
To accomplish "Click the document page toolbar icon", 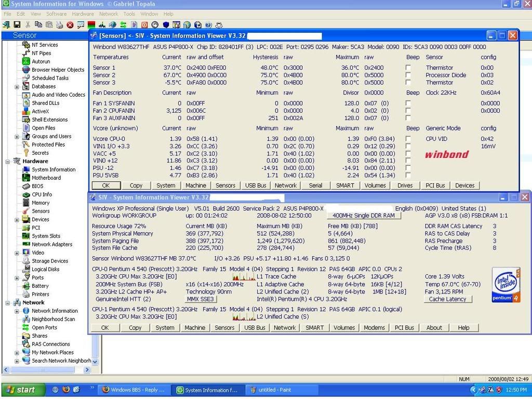I will point(134,25).
